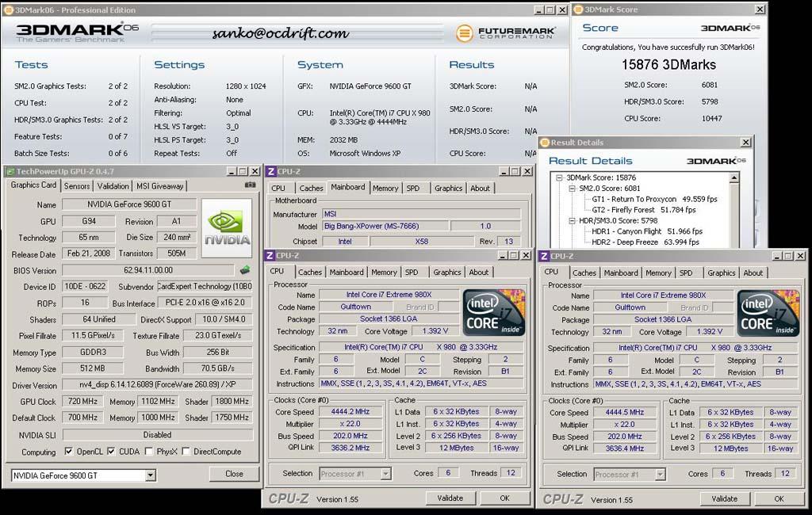Open the NVIDIA GeForce 9600 GT dropdown
The width and height of the screenshot is (812, 515).
click(x=150, y=475)
